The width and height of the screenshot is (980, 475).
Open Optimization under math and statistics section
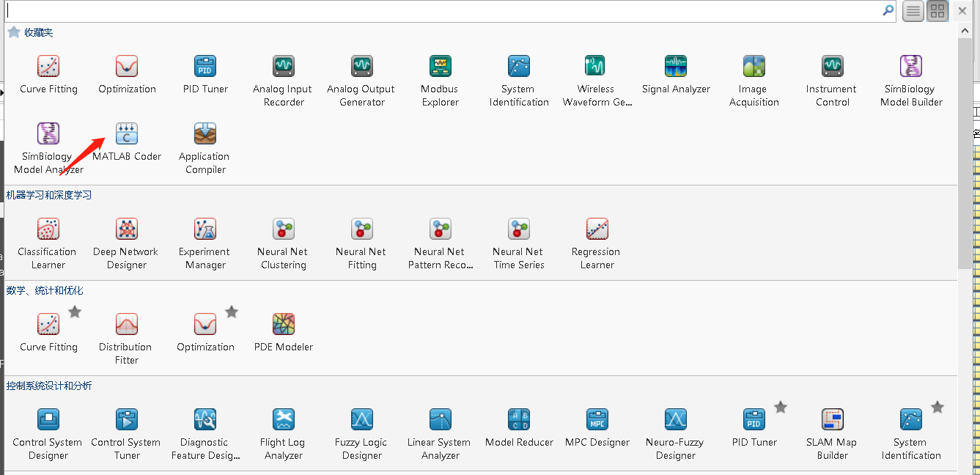point(205,333)
